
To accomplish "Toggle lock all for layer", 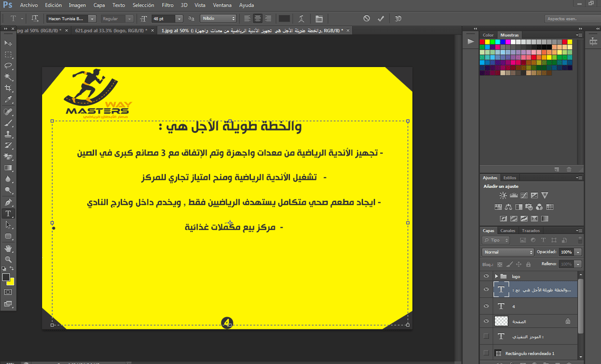I will (528, 264).
